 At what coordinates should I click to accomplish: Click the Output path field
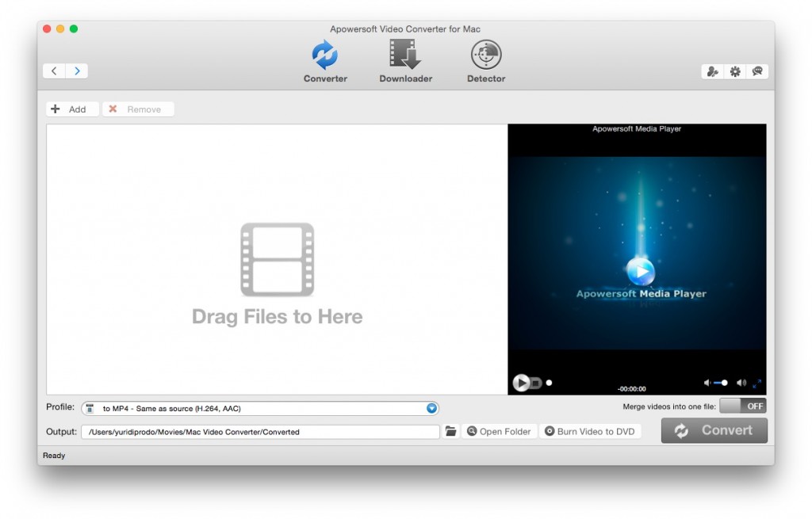(260, 432)
